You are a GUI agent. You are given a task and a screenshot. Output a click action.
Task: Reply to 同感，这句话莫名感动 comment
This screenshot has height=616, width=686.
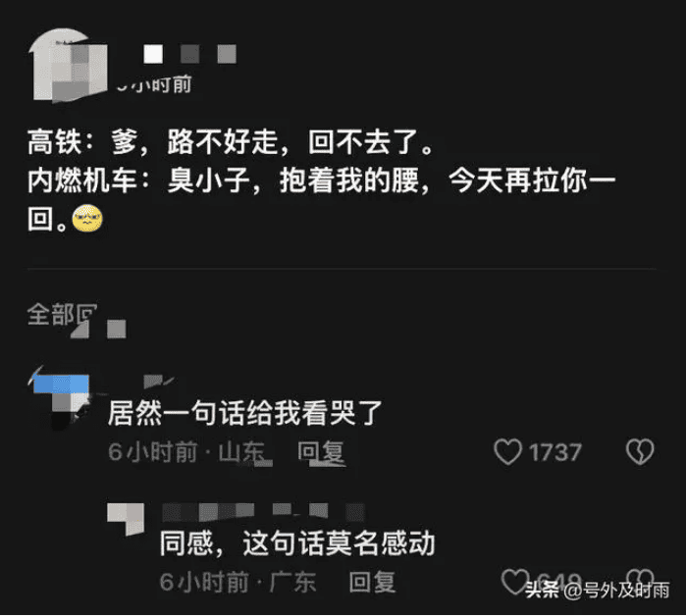point(372,582)
